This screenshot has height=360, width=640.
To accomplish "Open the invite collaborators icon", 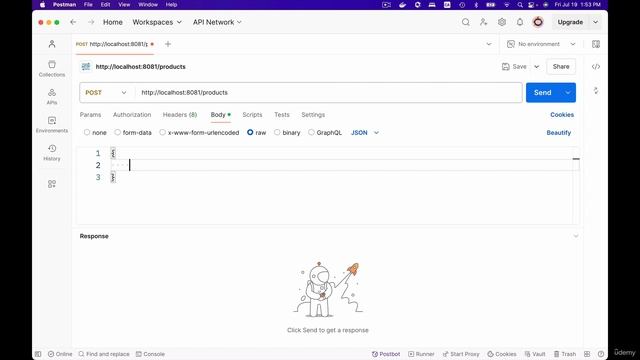I will point(484,22).
